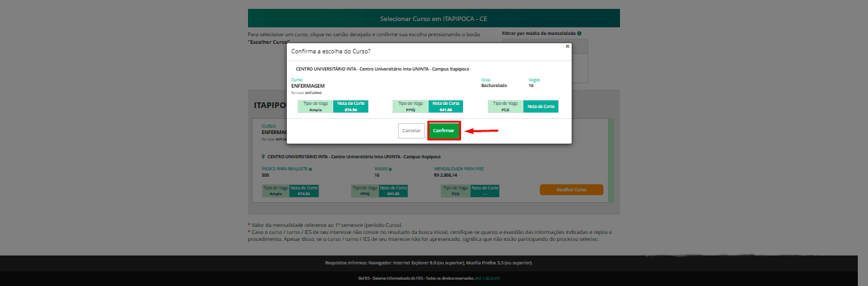Select the PCD Nota de Corte badge in dialog
Viewport: 868px width, 286px height.
(x=541, y=106)
